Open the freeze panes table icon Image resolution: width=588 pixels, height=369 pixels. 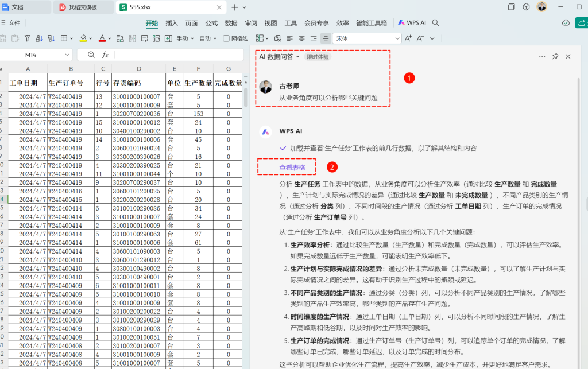tap(260, 38)
